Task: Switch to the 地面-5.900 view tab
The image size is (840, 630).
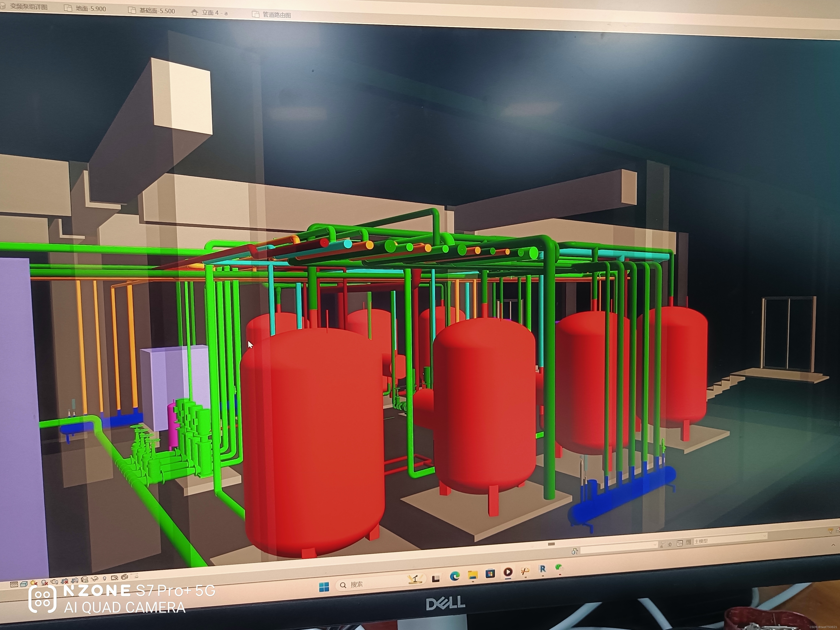Action: point(90,9)
